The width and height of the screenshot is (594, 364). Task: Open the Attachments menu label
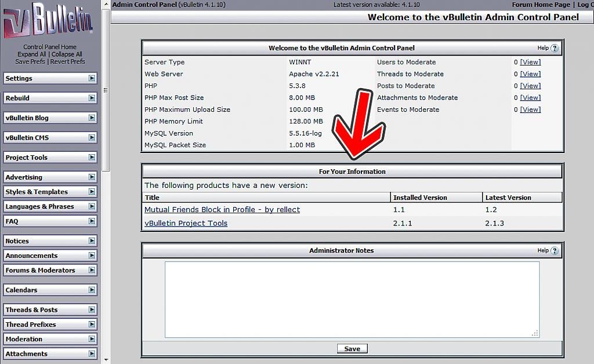click(x=27, y=354)
